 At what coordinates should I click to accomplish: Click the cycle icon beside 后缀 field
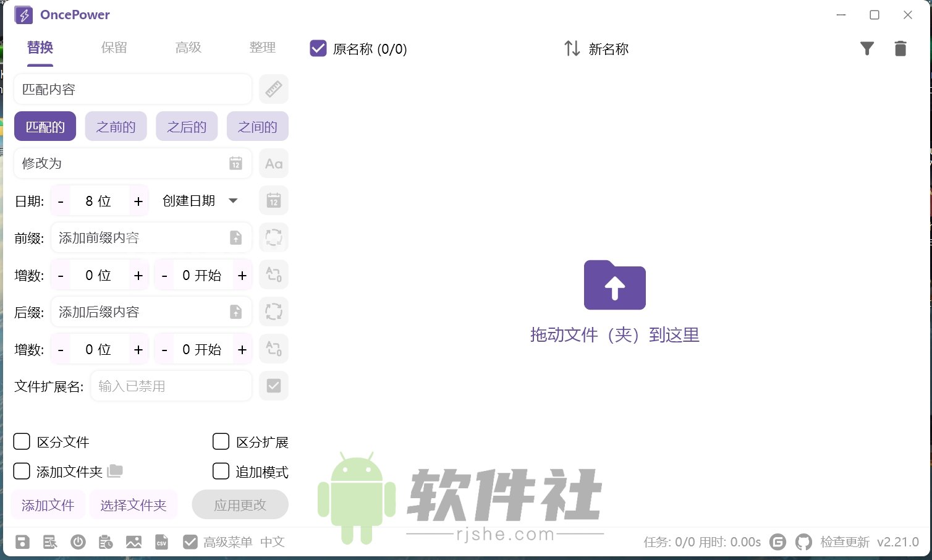(274, 312)
